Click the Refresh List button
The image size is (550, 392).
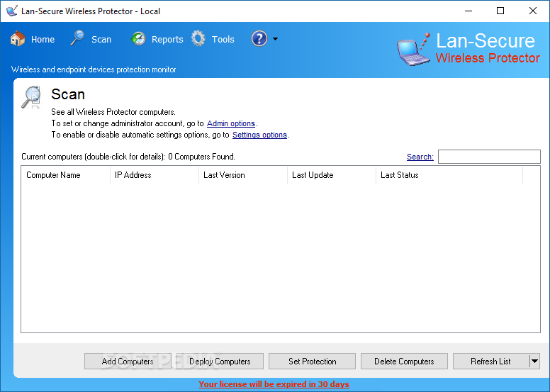[491, 361]
